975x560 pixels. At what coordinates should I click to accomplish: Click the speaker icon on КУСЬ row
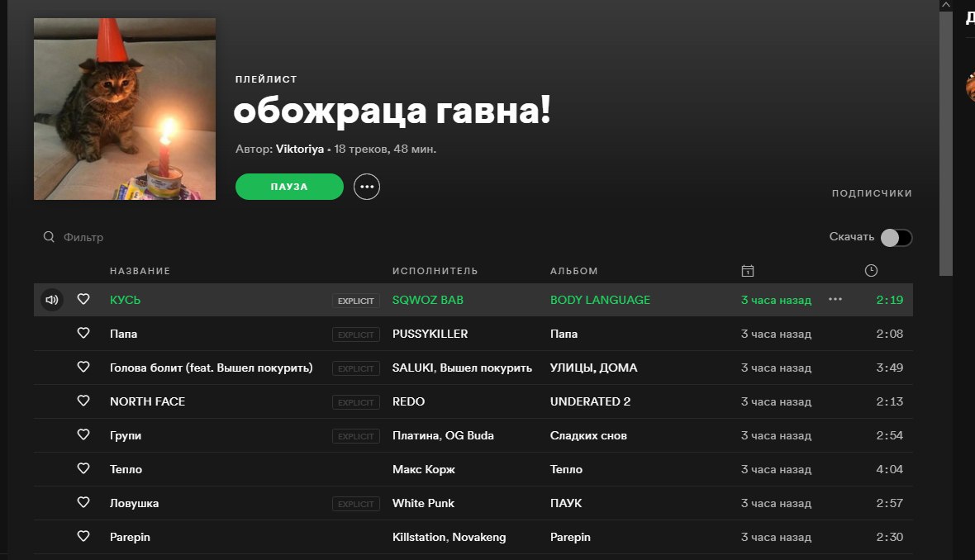click(52, 300)
